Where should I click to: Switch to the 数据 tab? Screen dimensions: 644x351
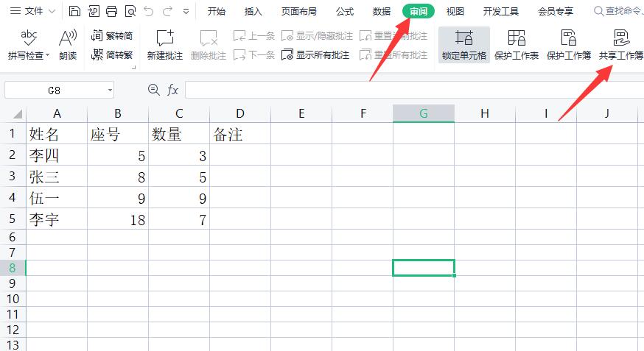click(x=382, y=12)
